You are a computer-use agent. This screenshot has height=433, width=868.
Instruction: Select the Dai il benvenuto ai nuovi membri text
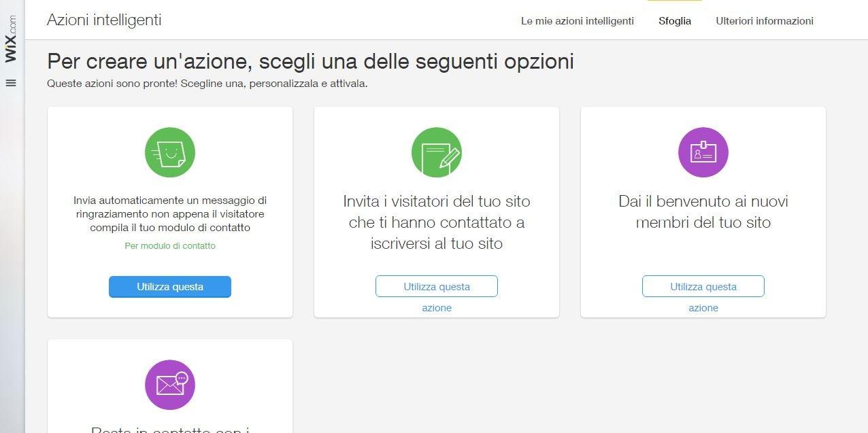(x=703, y=212)
